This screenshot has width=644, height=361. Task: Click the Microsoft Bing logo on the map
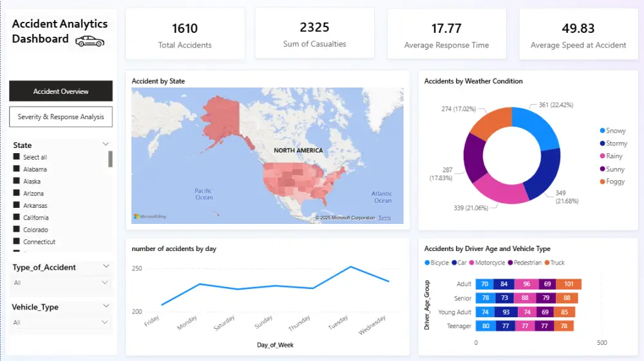[150, 216]
